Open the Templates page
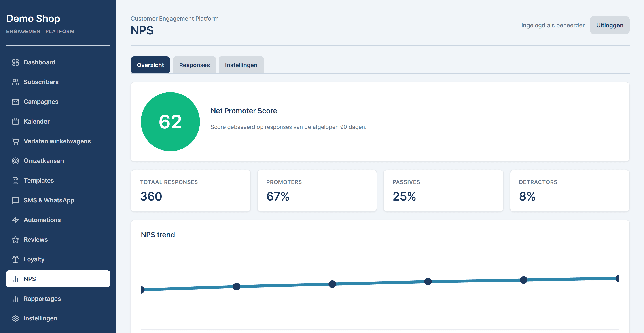The width and height of the screenshot is (644, 333). [x=58, y=181]
